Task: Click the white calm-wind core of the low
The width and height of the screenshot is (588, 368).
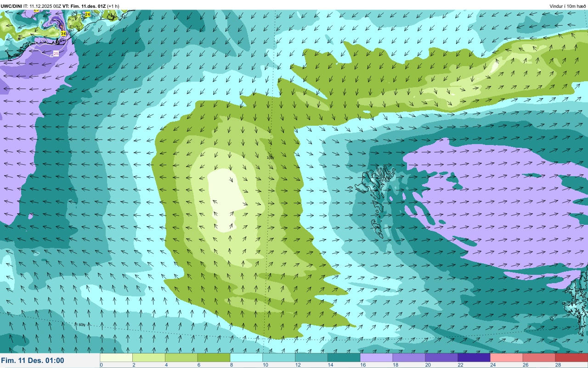Action: point(227,200)
